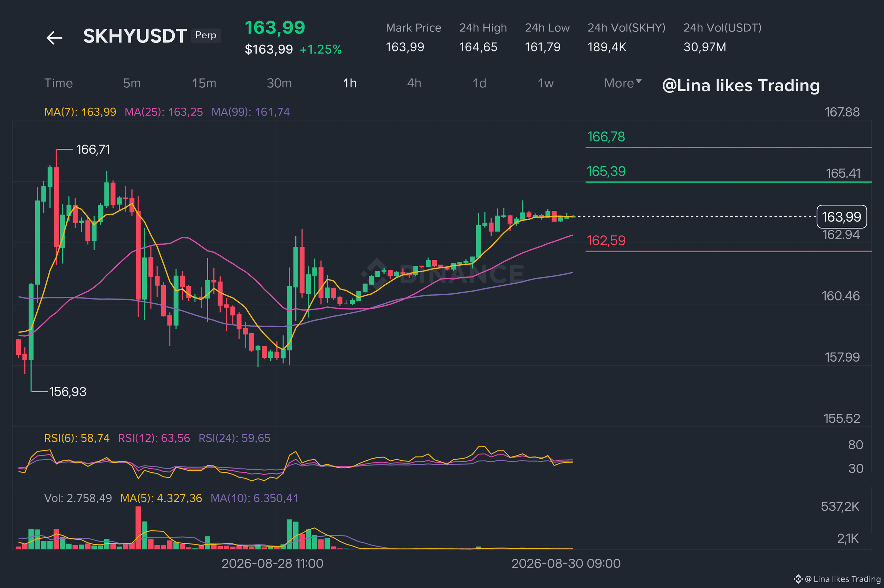884x588 pixels.
Task: Click the volume axis label 2,1K
Action: tap(848, 539)
